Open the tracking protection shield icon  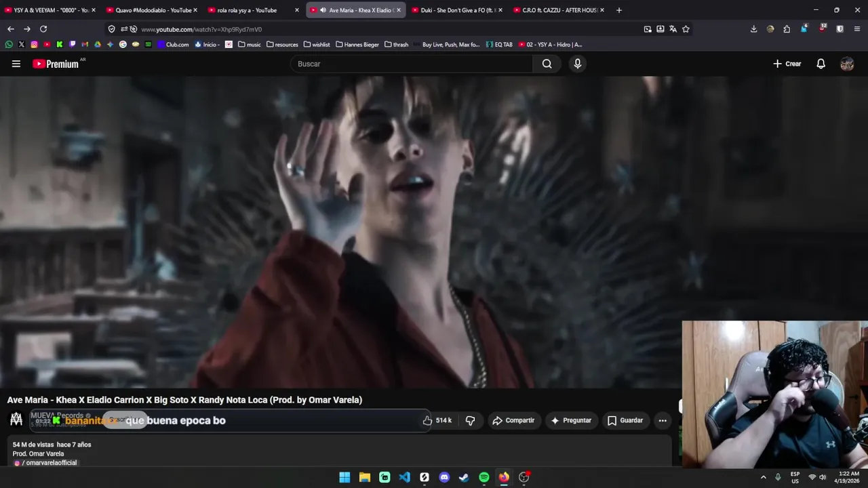point(112,29)
